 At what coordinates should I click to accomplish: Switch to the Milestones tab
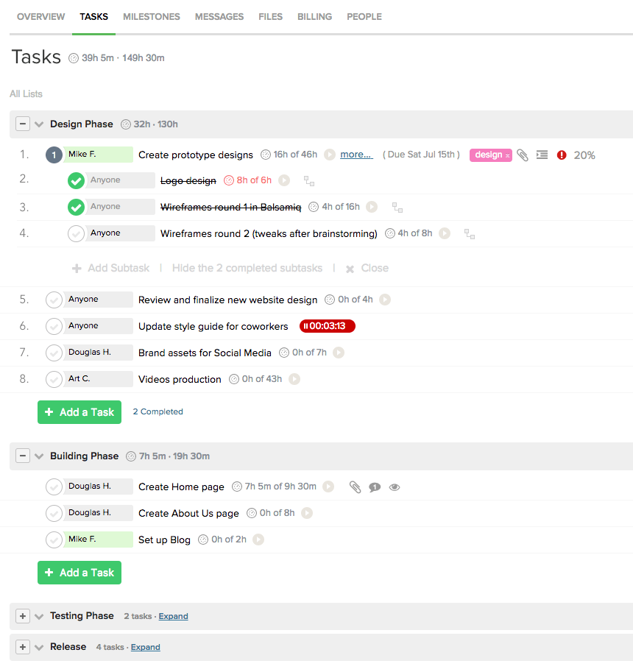pyautogui.click(x=151, y=17)
